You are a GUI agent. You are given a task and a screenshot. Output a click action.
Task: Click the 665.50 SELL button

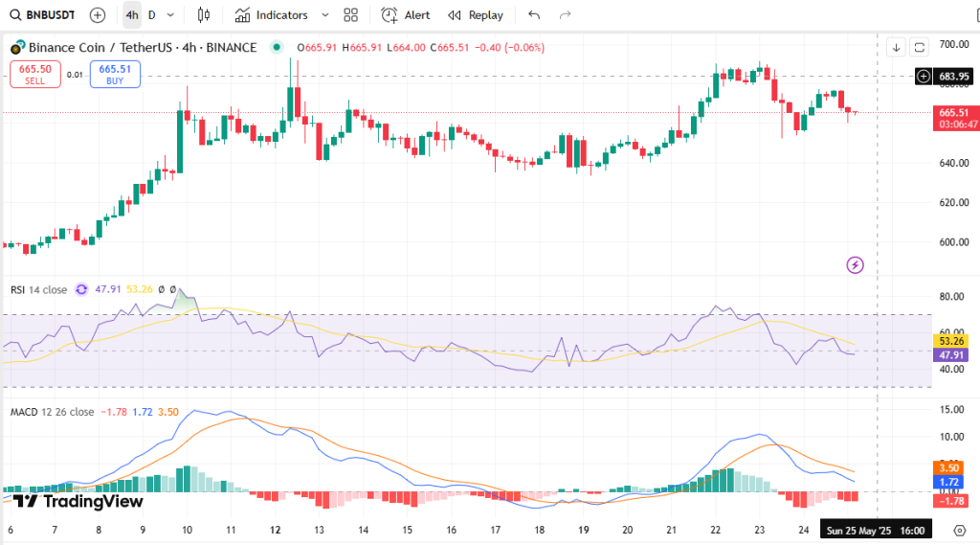click(x=35, y=74)
